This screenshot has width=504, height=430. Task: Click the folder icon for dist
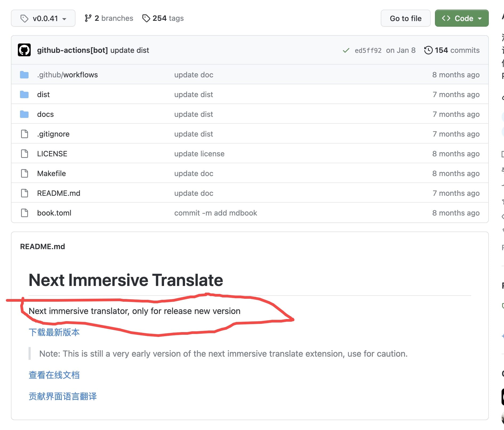point(24,94)
